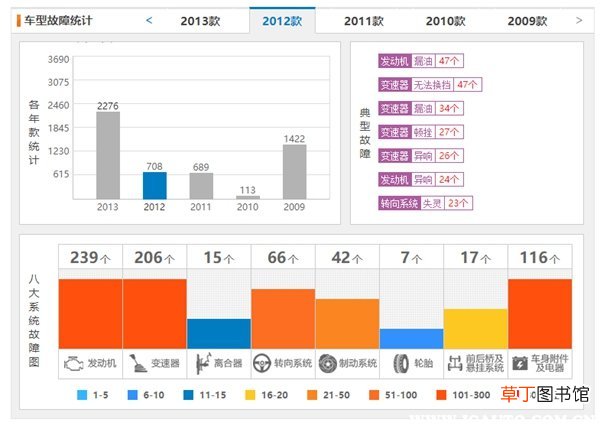Click the 发动机 异响 24个 fault tag
The image size is (600, 429).
[421, 179]
